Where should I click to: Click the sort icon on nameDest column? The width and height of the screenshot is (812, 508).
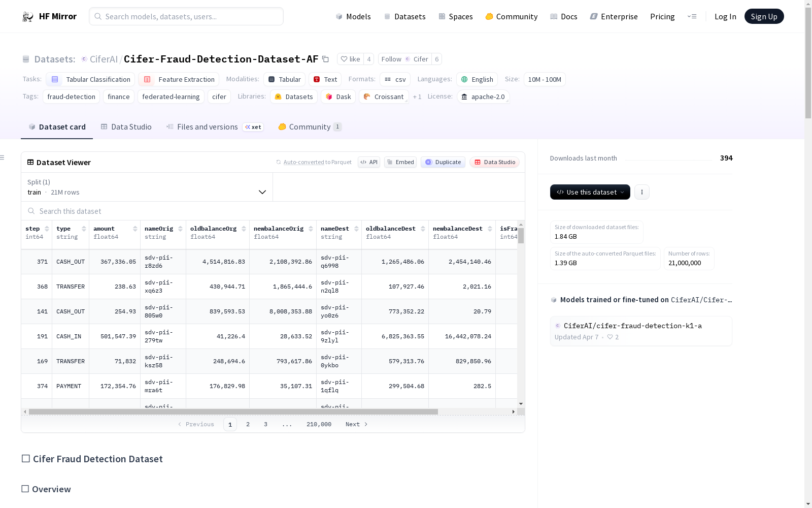[x=356, y=229]
